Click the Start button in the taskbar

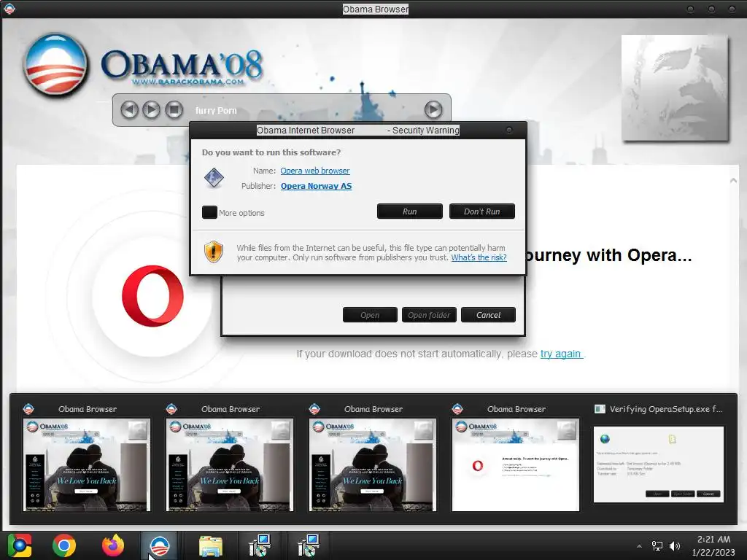coord(20,545)
